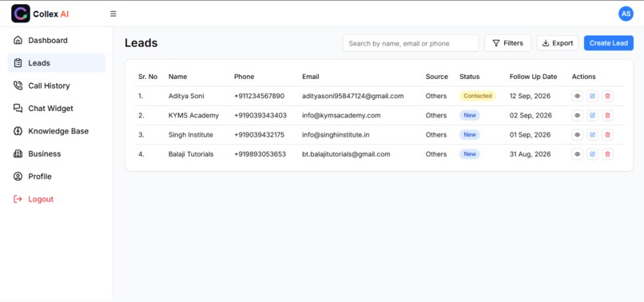Click date 31 Aug, 2026
Image resolution: width=644 pixels, height=302 pixels.
click(x=531, y=154)
